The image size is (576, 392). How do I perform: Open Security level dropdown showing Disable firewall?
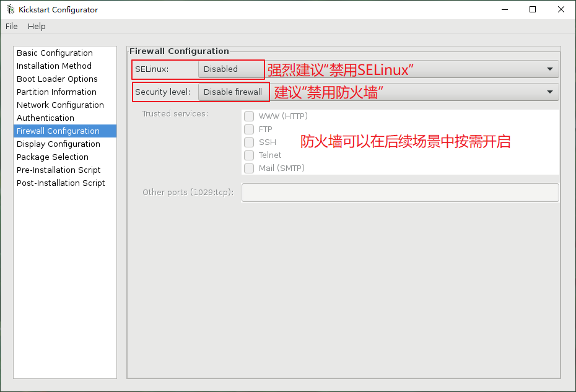[378, 92]
